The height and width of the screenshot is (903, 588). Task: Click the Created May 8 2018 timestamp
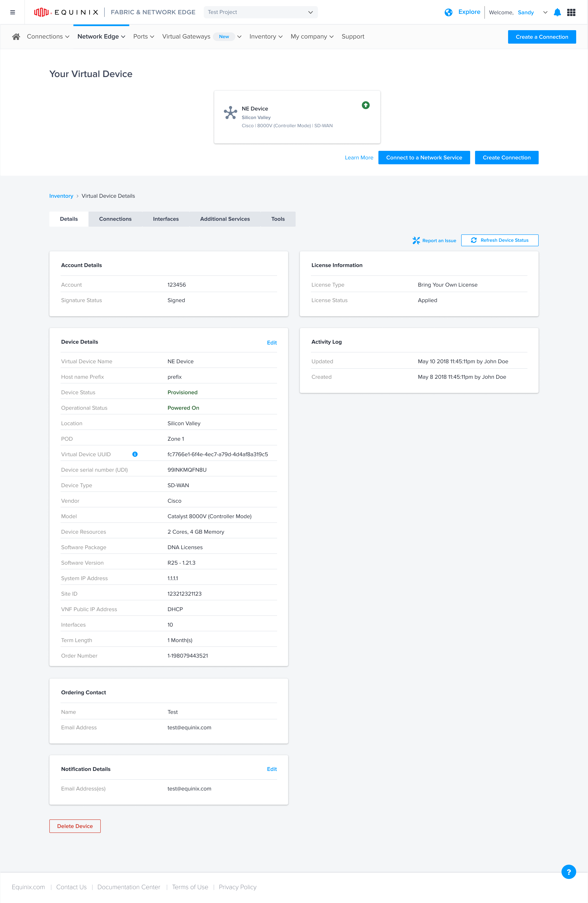(462, 377)
